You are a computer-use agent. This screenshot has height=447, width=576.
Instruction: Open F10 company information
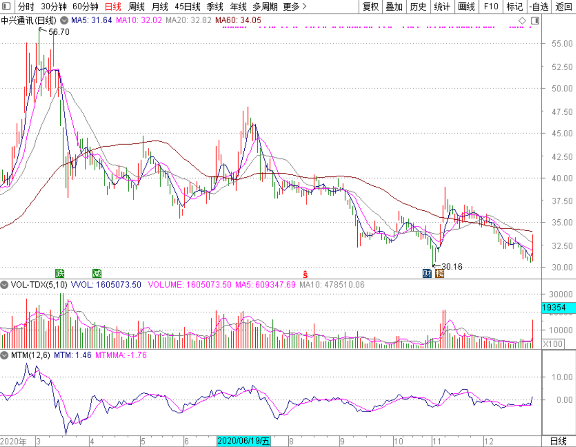coord(491,7)
